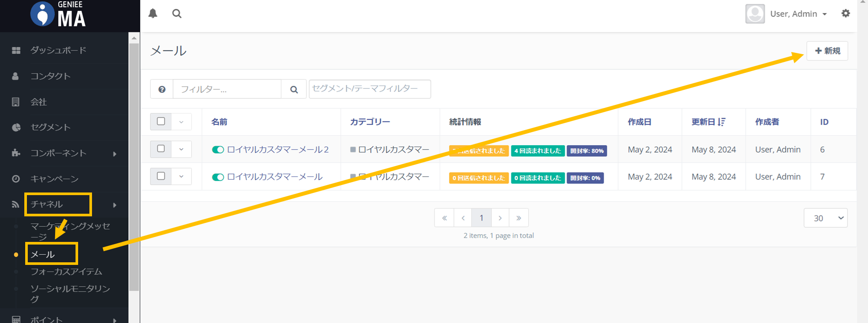Image resolution: width=868 pixels, height=323 pixels.
Task: Tick the select-all checkbox in table header
Action: (161, 121)
